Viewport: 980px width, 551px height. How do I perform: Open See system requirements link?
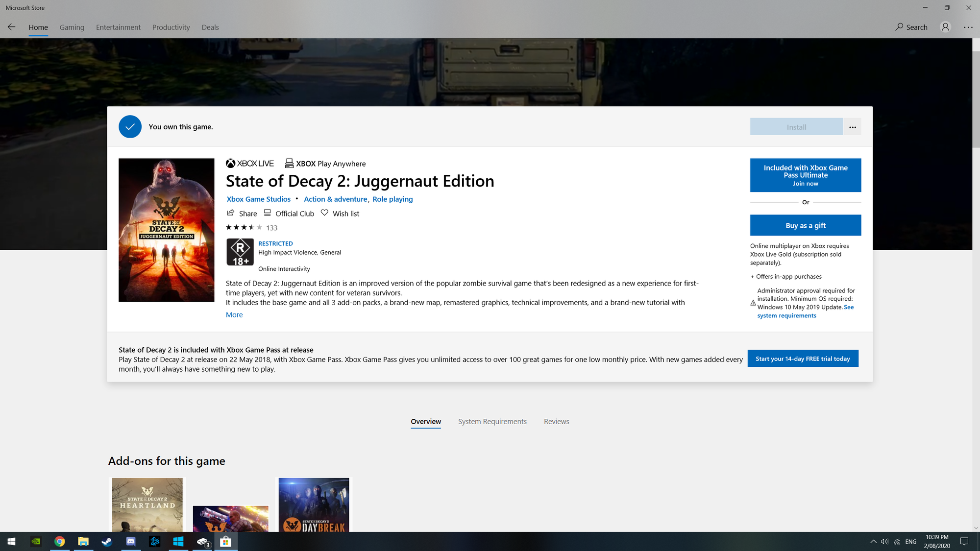tap(806, 311)
